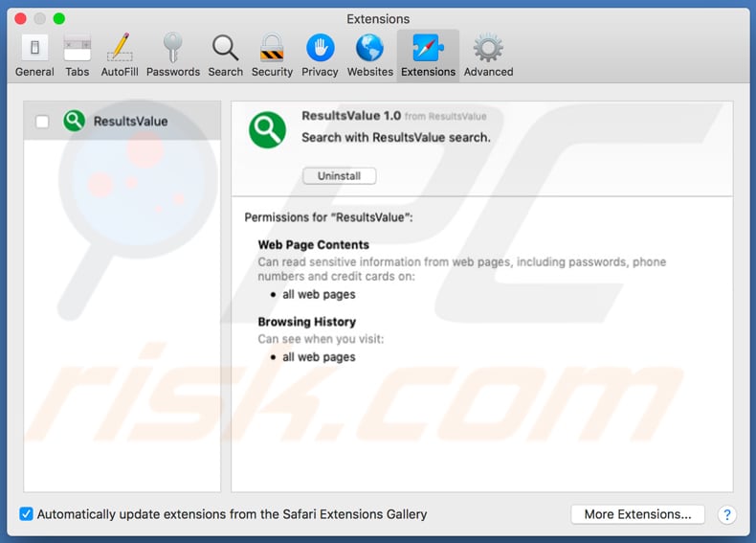This screenshot has height=543, width=756.
Task: Open the Privacy preferences pane
Action: 320,56
